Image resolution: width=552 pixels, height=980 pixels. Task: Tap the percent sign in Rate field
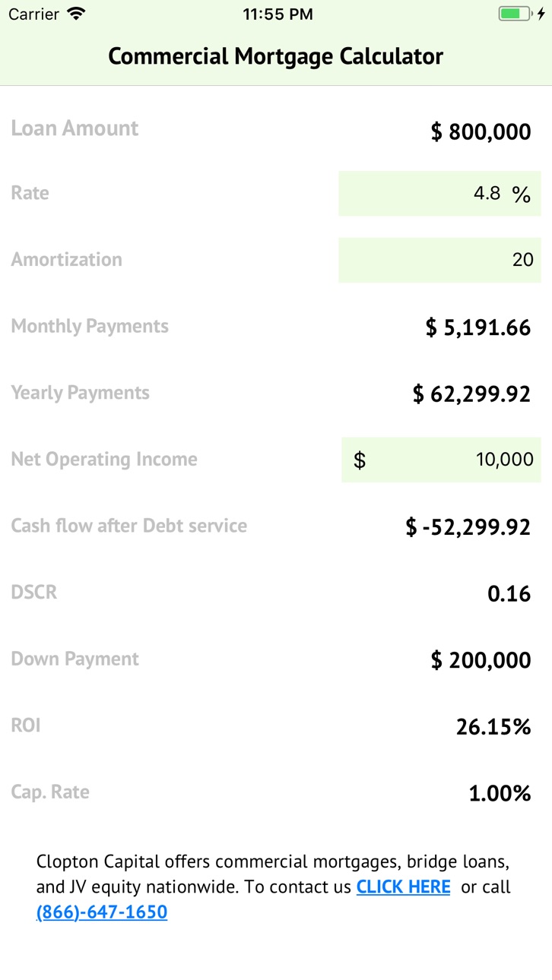[521, 194]
